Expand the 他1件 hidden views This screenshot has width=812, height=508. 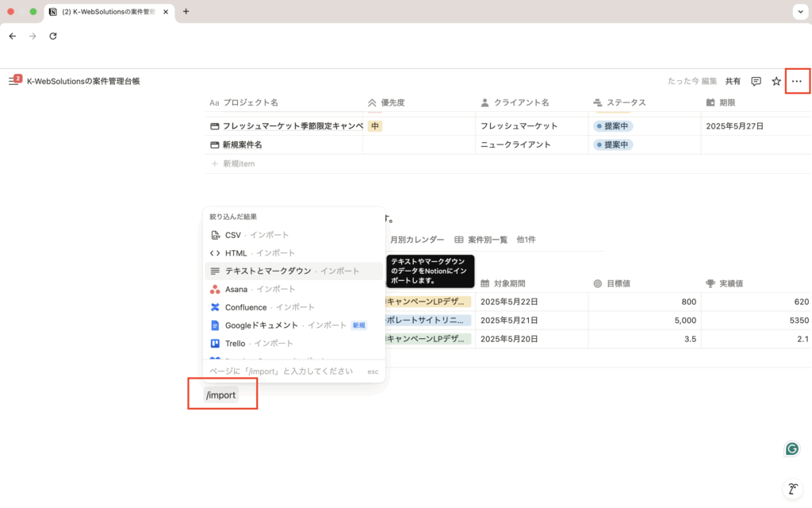point(526,240)
